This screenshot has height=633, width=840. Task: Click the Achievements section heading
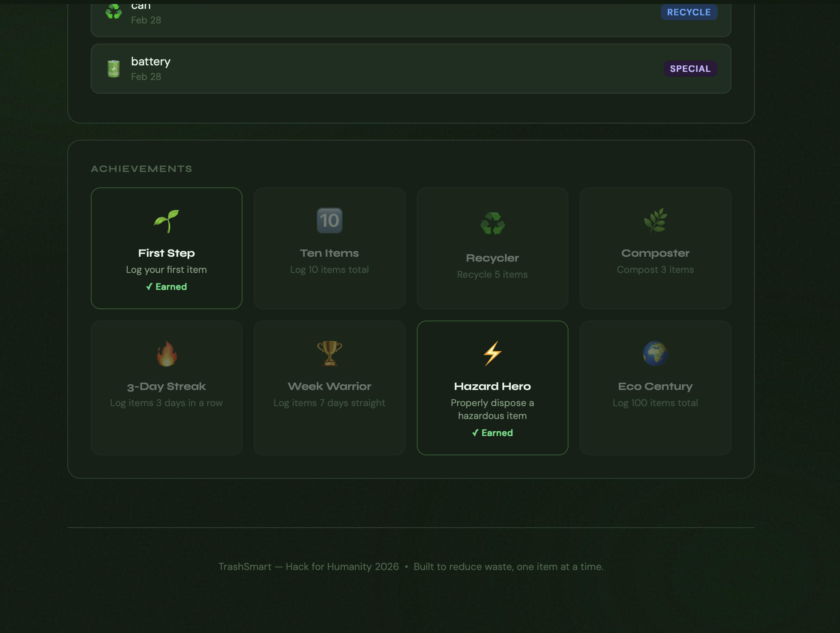141,169
